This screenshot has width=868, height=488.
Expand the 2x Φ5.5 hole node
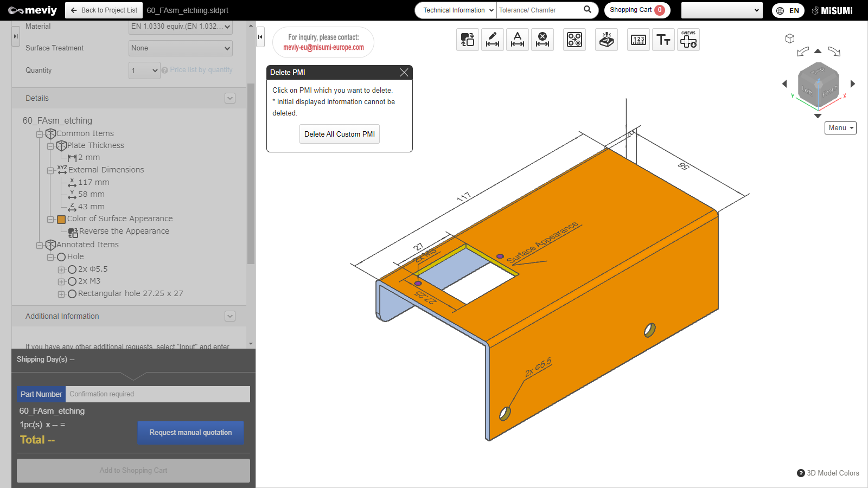click(61, 269)
